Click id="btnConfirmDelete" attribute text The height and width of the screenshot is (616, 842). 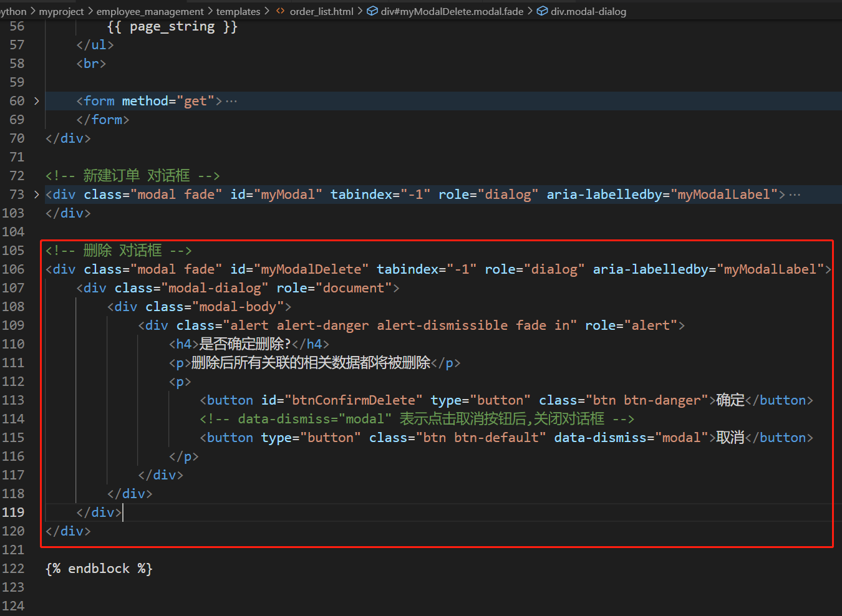point(342,400)
